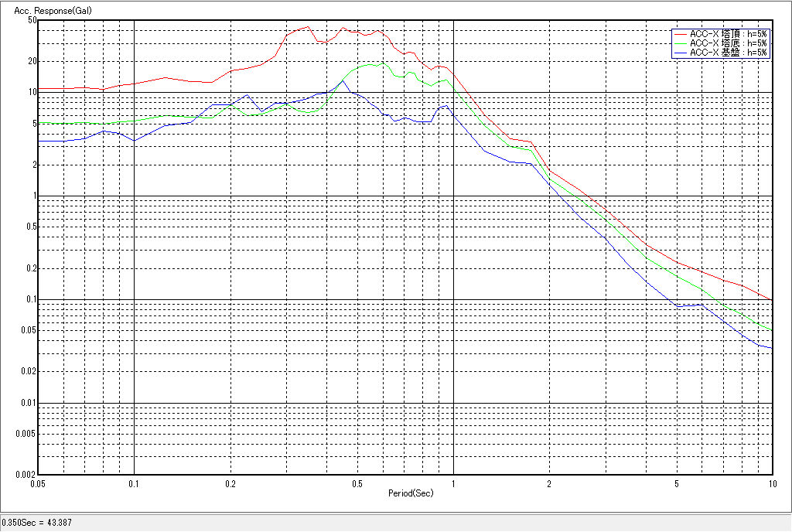
Task: Click the 0.05 tick label on the period axis
Action: tap(38, 483)
